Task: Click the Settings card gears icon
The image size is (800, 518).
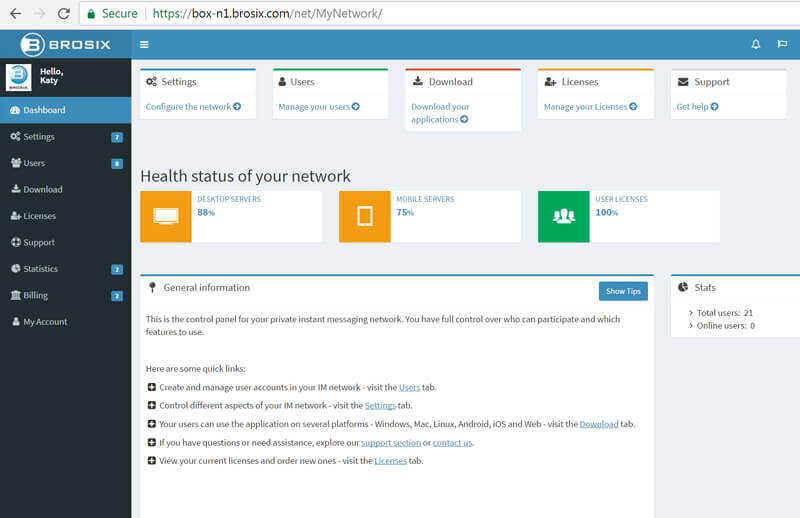Action: 152,82
